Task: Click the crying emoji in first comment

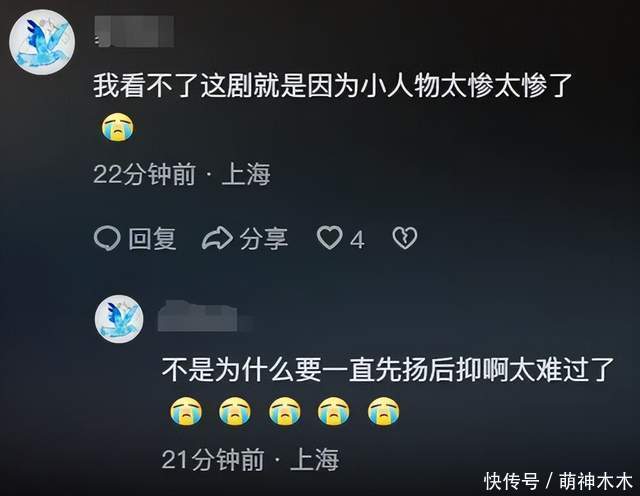Action: 118,127
